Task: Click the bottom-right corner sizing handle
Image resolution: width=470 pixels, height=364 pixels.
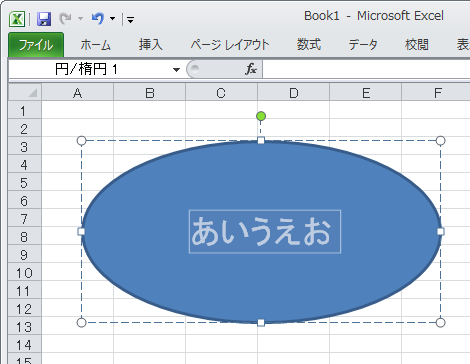Action: click(440, 322)
